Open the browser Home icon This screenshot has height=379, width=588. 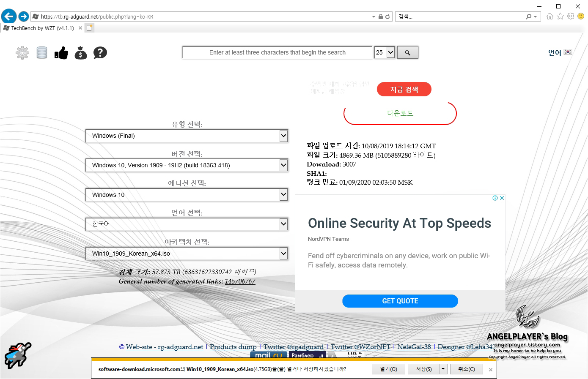coord(550,16)
